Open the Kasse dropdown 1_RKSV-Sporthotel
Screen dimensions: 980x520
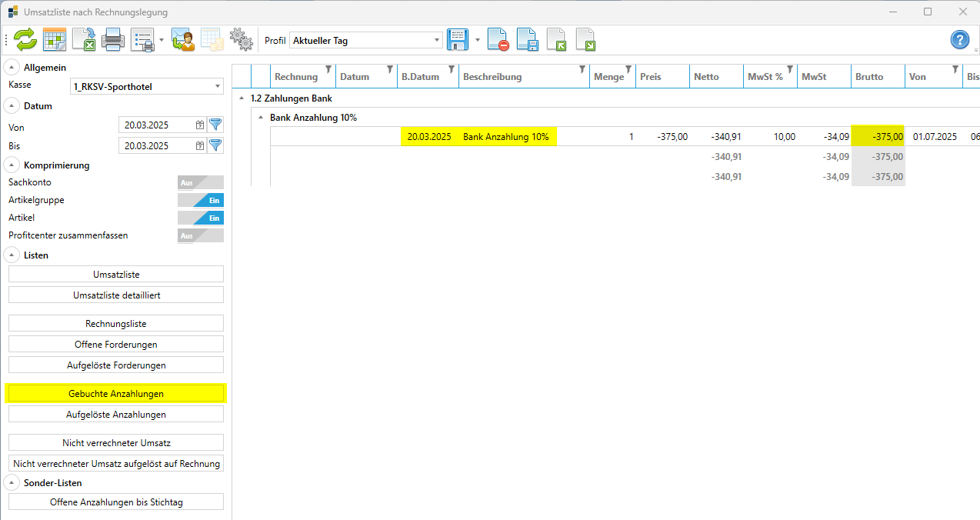coord(146,87)
